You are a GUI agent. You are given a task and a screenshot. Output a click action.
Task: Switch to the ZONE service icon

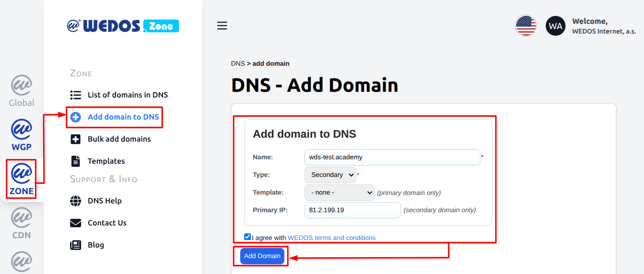coord(22,179)
